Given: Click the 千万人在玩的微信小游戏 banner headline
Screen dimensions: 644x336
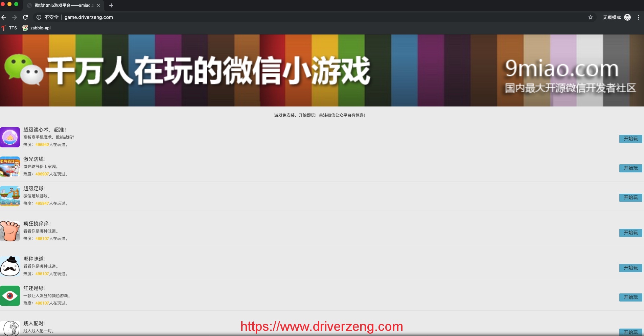Looking at the screenshot, I should point(208,70).
